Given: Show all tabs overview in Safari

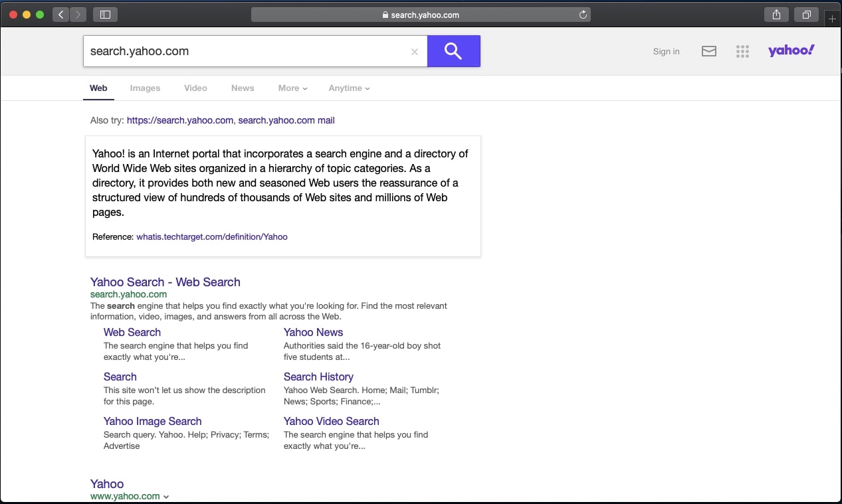Looking at the screenshot, I should [806, 15].
